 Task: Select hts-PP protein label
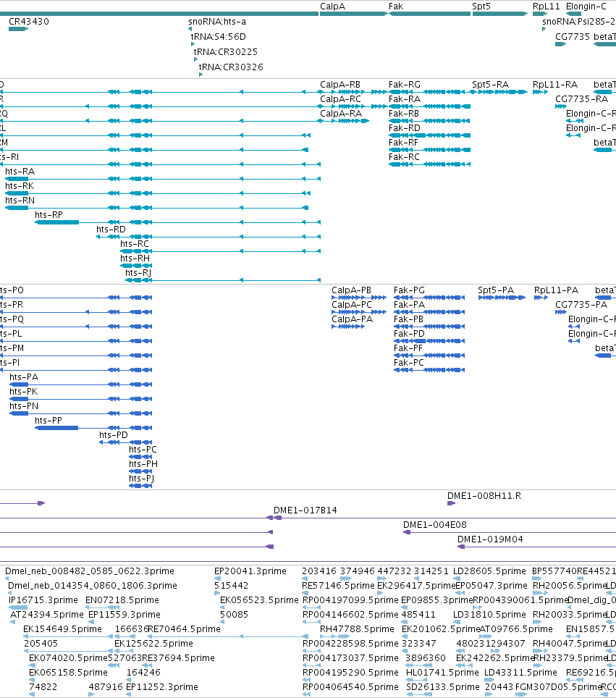[x=48, y=421]
